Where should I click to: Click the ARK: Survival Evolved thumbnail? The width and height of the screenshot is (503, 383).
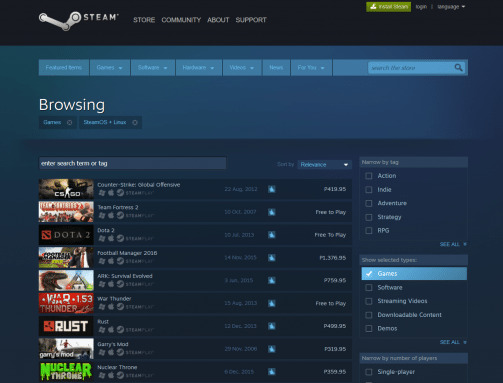[66, 280]
